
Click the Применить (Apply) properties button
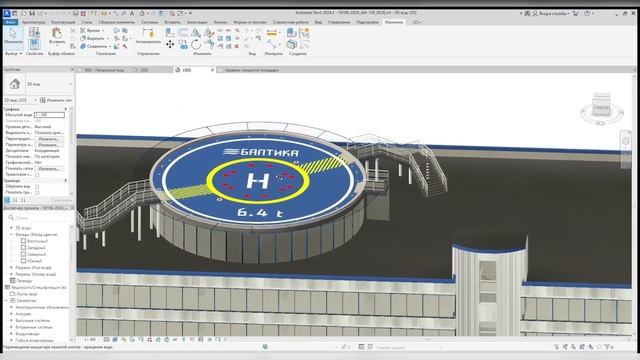pos(61,200)
